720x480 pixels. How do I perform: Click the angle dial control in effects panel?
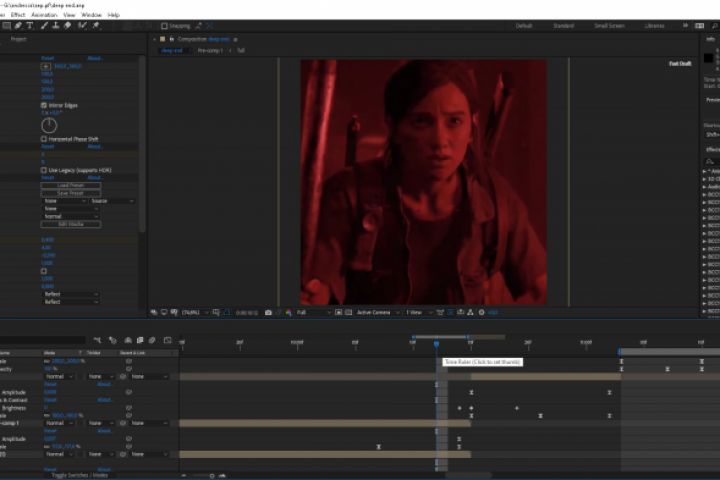[x=49, y=125]
